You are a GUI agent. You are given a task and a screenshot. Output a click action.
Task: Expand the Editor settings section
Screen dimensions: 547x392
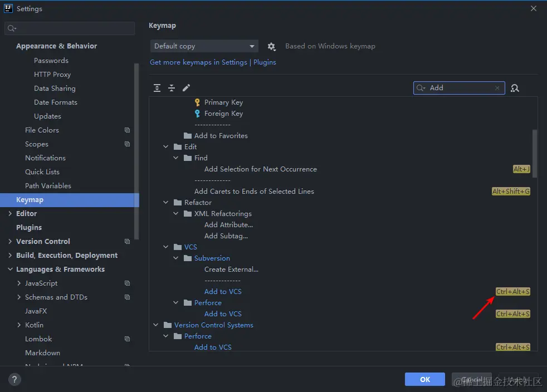pyautogui.click(x=10, y=213)
